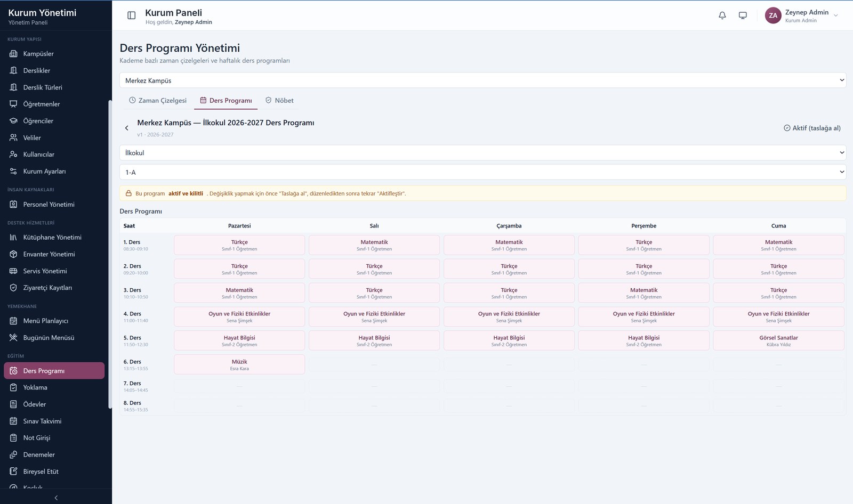
Task: Select Ders Programı in the sidebar
Action: (54, 371)
